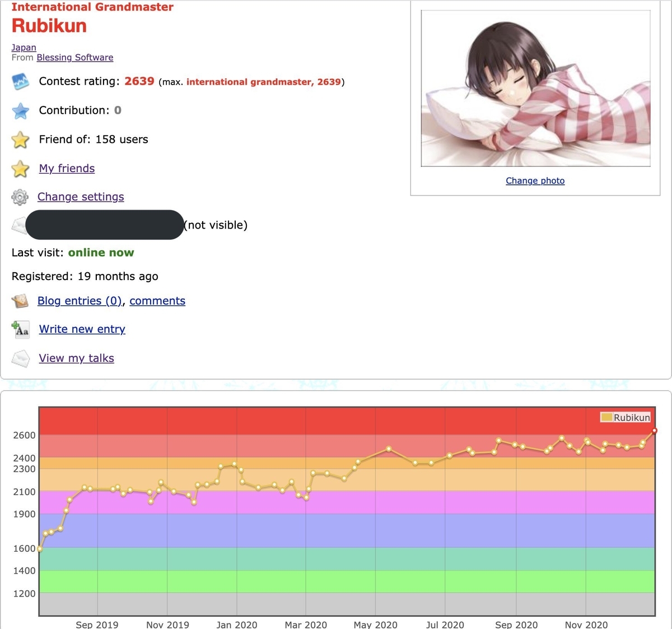Click the Sep 2019 axis label
This screenshot has width=672, height=629.
pos(97,625)
